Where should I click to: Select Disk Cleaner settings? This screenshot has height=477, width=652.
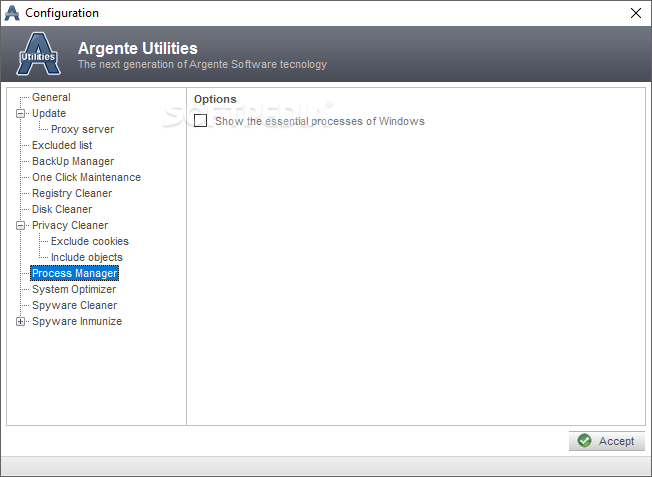coord(62,209)
